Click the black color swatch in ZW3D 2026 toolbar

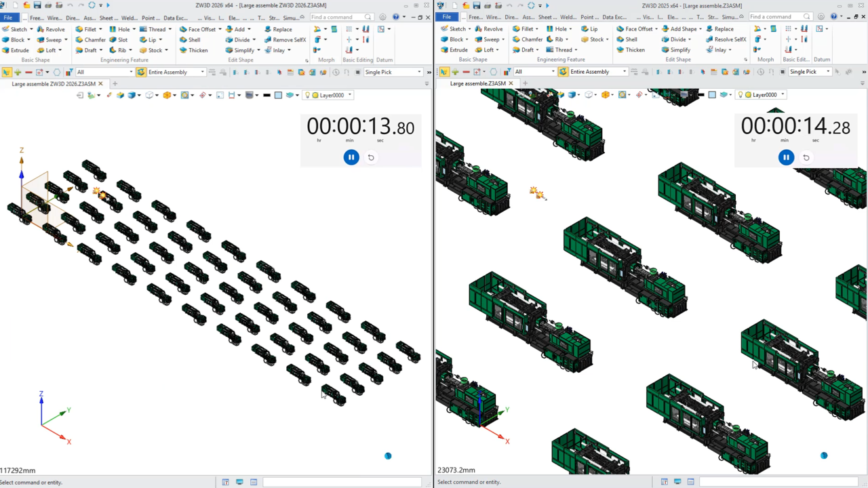pyautogui.click(x=267, y=96)
